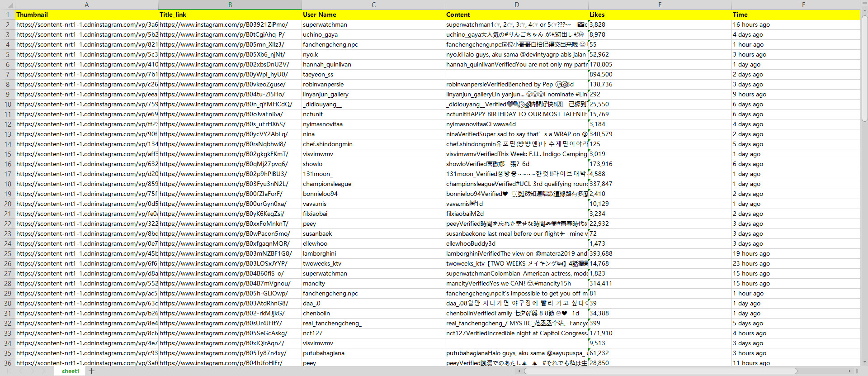The image size is (868, 376).
Task: Click the Content header cell
Action: [517, 14]
